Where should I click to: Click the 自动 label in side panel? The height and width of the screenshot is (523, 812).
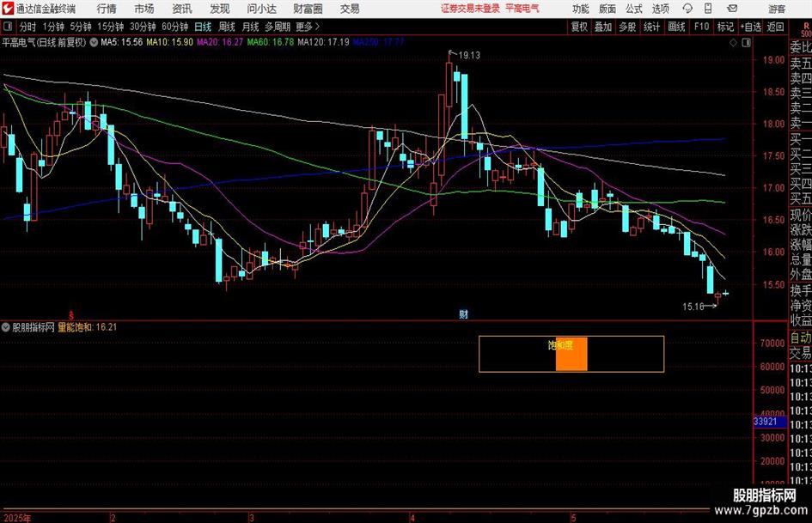(x=800, y=338)
